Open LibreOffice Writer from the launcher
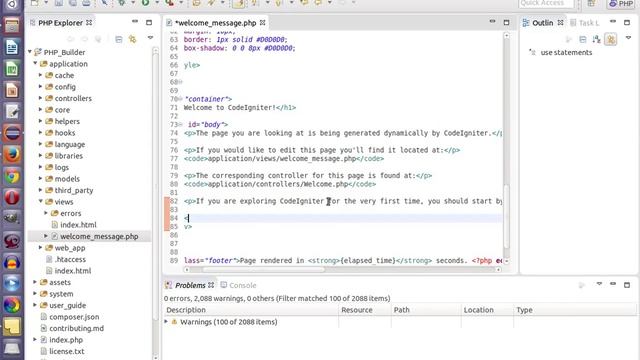 [x=12, y=47]
